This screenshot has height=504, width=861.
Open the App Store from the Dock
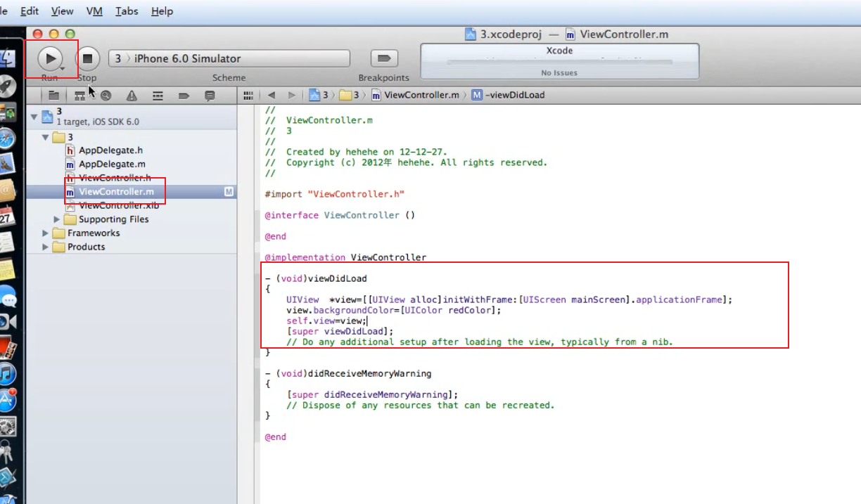tap(7, 400)
